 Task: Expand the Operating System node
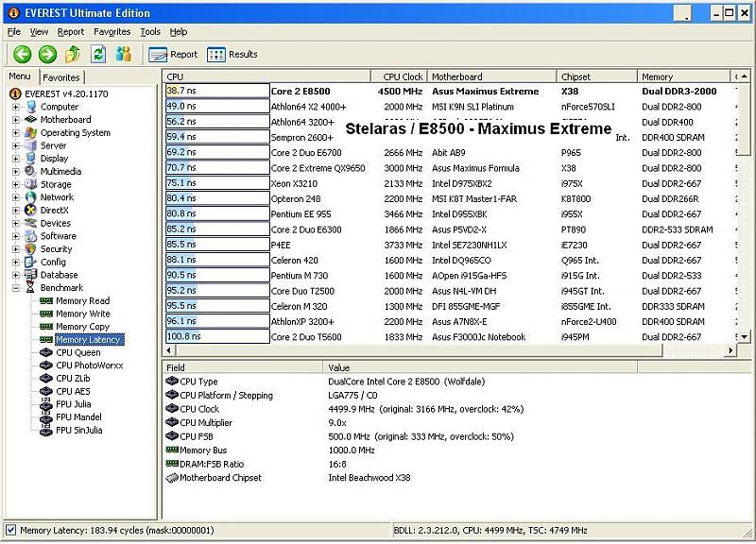point(16,133)
